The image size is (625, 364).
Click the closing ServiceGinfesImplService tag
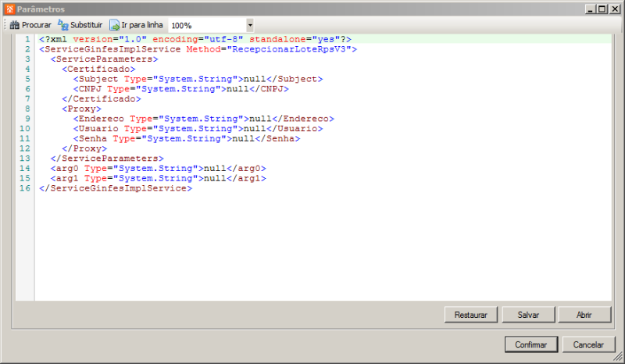(x=116, y=188)
